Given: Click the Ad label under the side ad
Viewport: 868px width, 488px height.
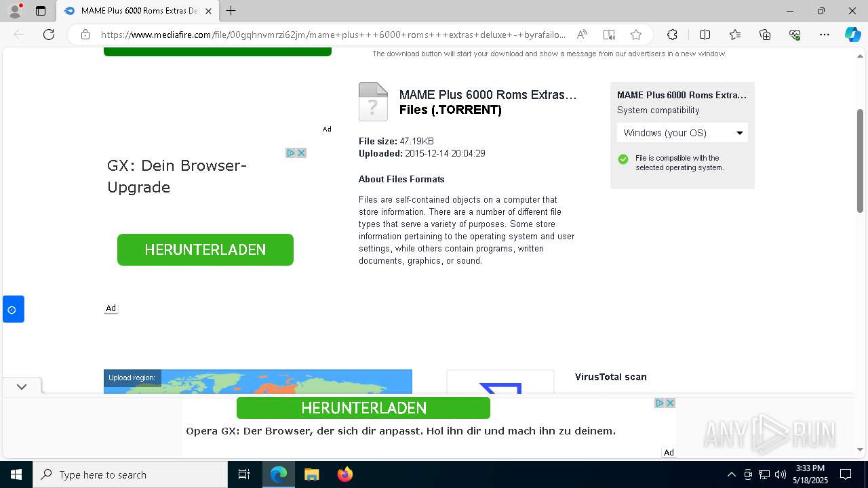Looking at the screenshot, I should coord(111,308).
